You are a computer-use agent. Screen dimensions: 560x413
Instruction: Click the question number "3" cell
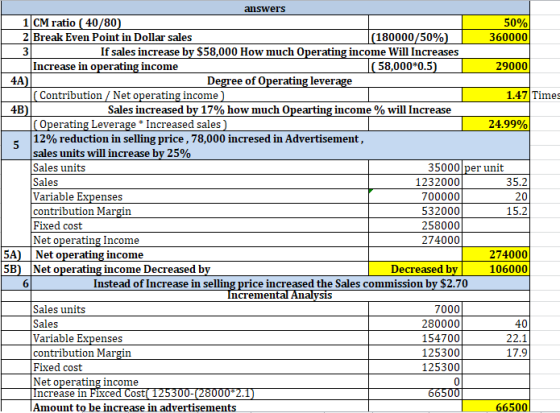pos(16,52)
